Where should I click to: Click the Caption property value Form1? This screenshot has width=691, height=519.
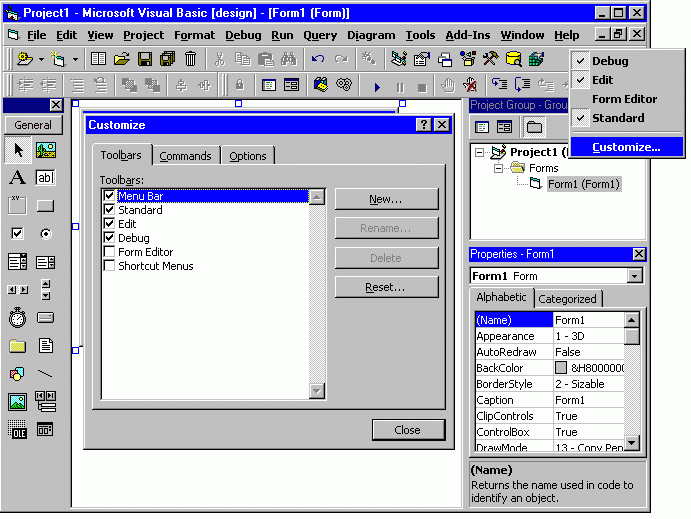588,400
